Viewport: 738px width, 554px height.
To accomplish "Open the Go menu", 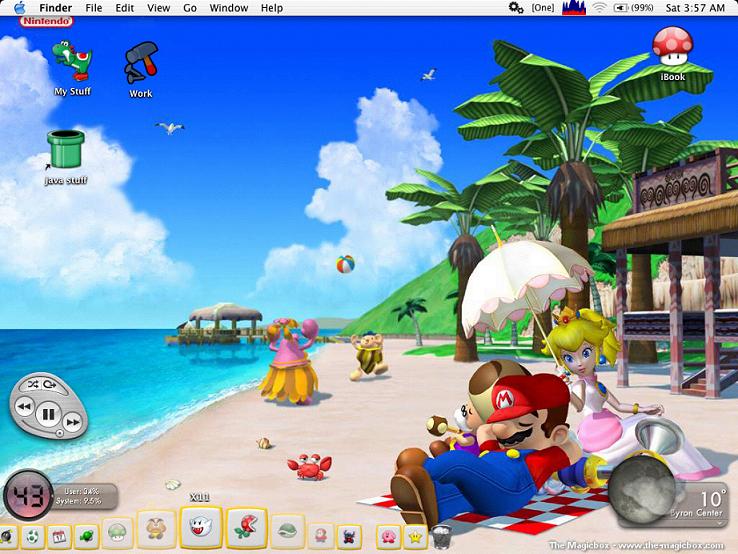I will tap(190, 8).
